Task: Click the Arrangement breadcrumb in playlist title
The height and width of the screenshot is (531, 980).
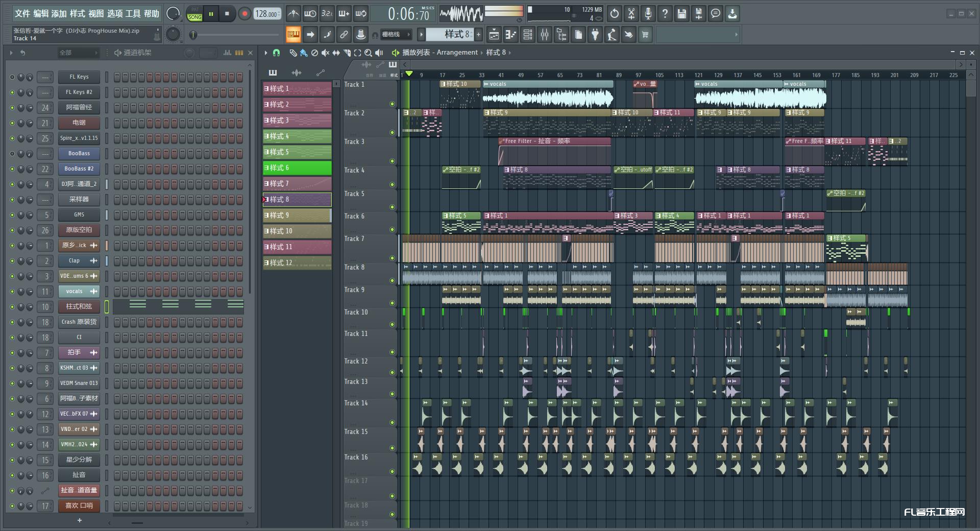Action: [x=457, y=53]
